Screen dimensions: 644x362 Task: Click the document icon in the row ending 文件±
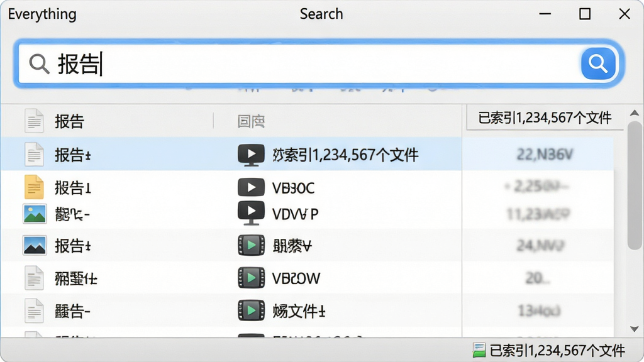(x=34, y=310)
